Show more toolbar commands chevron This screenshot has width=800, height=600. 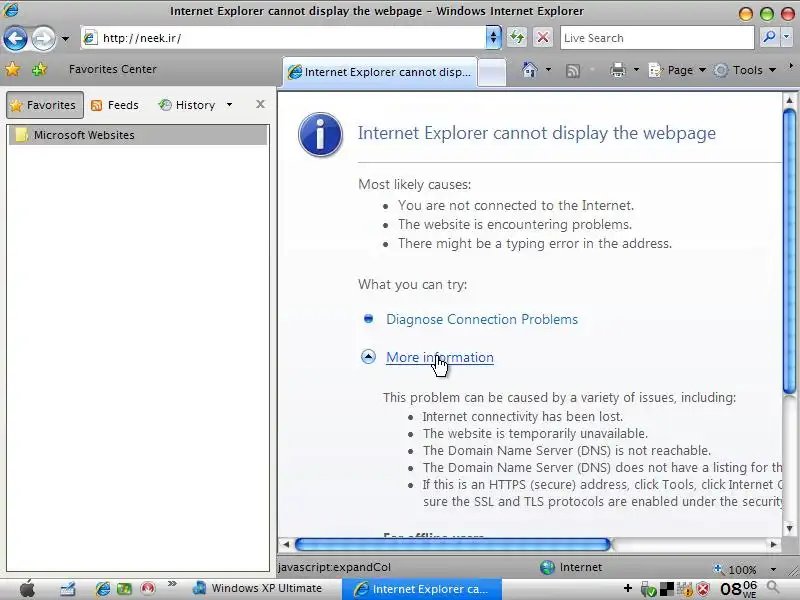[791, 66]
